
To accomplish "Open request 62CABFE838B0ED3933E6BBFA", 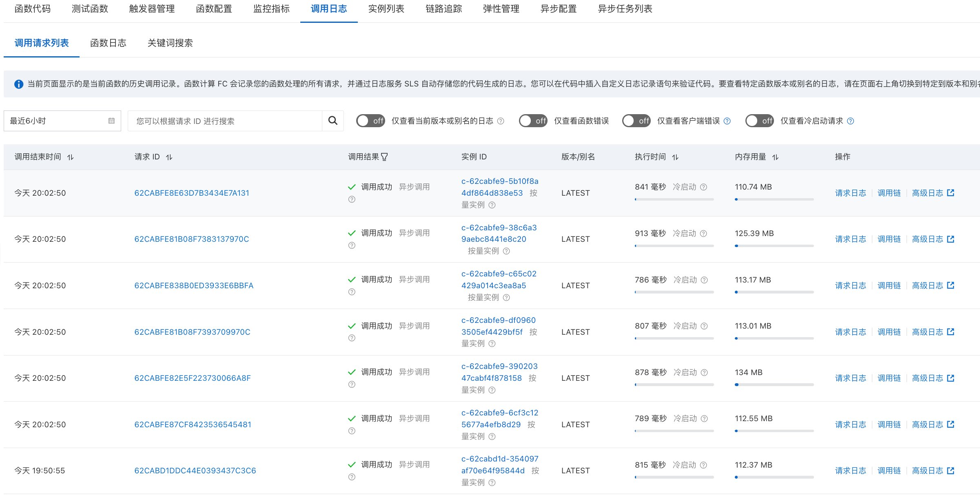I will [194, 285].
